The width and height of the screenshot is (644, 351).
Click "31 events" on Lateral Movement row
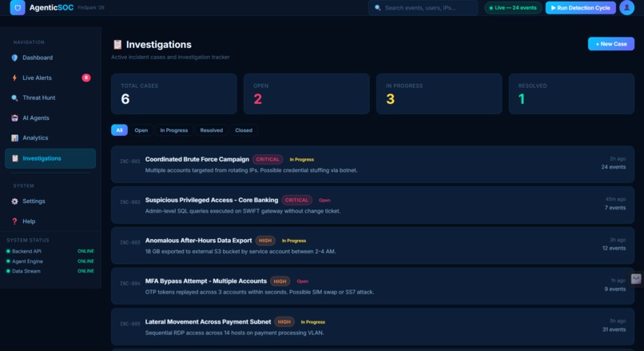pos(614,329)
